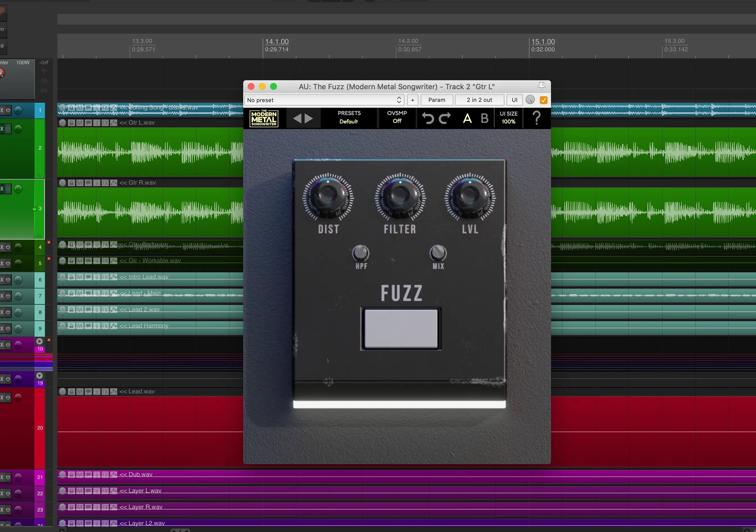Toggle the plugin bypass orange checkbox

[x=543, y=100]
